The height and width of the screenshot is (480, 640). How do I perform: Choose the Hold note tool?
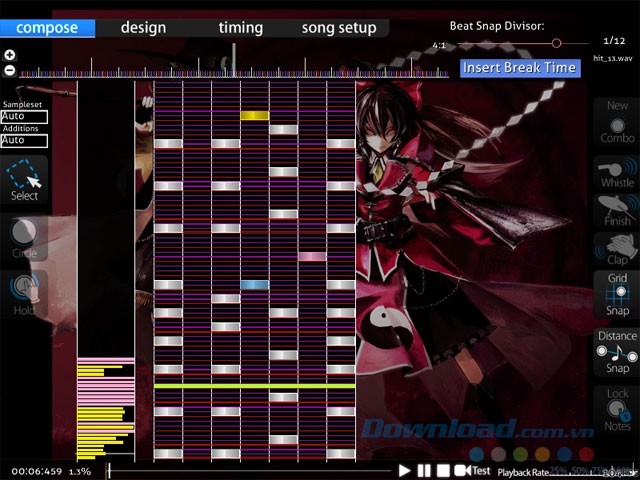(24, 294)
